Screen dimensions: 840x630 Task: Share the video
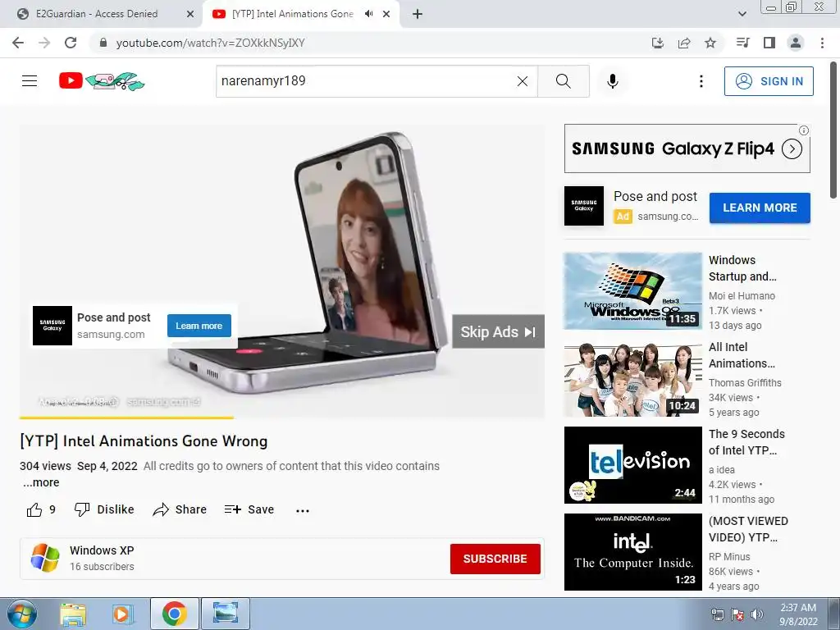click(x=180, y=509)
